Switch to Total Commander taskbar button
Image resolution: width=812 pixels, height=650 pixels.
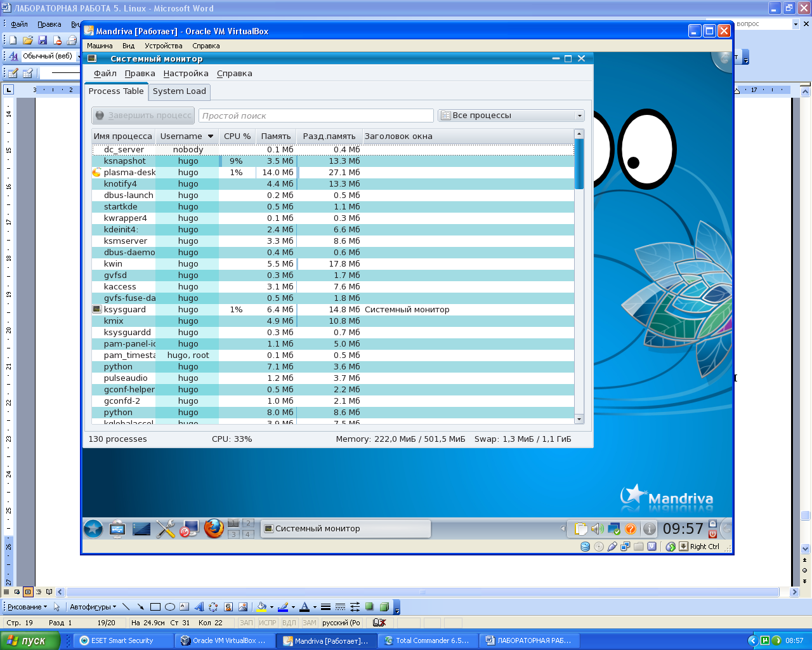pyautogui.click(x=428, y=640)
